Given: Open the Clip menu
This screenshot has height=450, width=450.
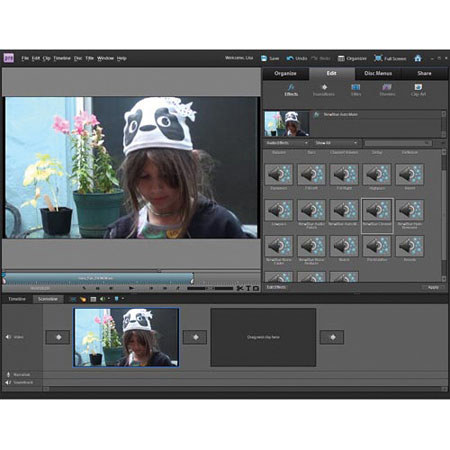Looking at the screenshot, I should (x=47, y=58).
